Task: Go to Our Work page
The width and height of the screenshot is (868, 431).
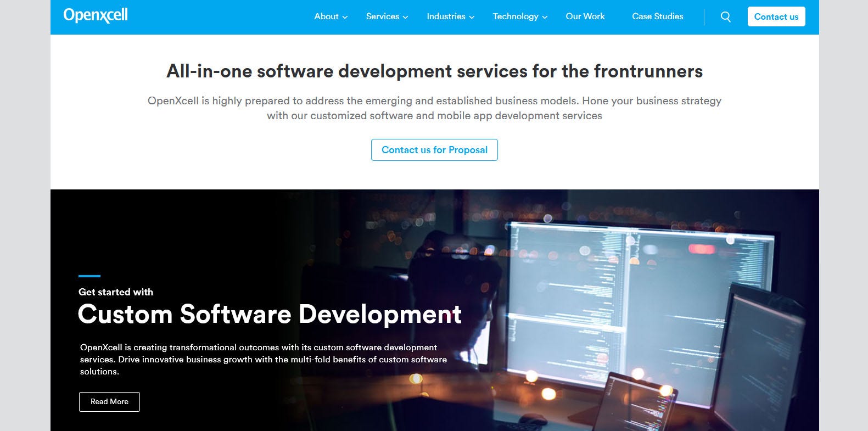Action: (x=585, y=16)
